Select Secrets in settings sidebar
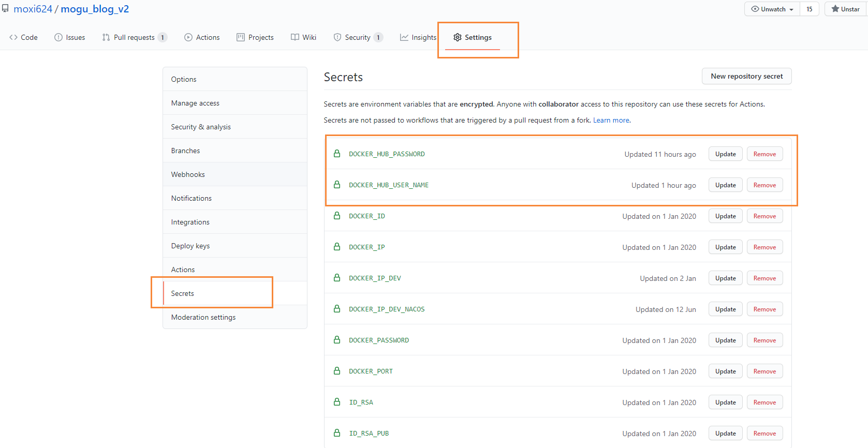Screen dimensions: 868x448 pyautogui.click(x=235, y=293)
